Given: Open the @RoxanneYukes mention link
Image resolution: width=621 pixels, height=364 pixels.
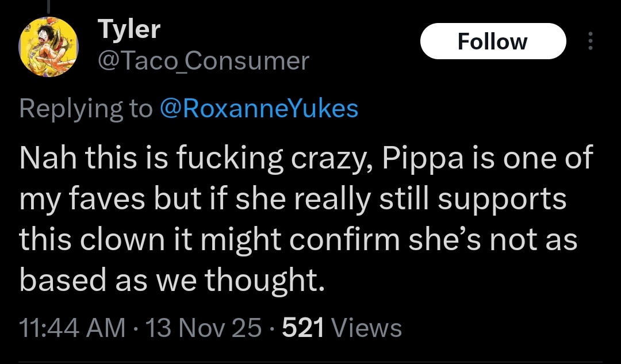Looking at the screenshot, I should [x=258, y=108].
